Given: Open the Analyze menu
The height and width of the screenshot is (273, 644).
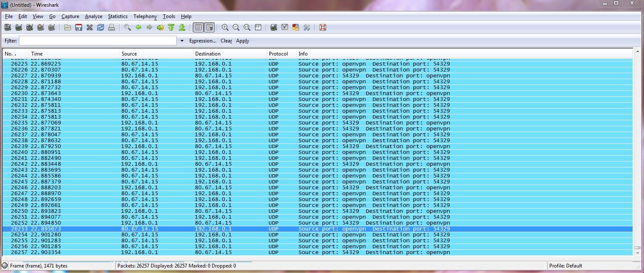Looking at the screenshot, I should click(x=93, y=16).
